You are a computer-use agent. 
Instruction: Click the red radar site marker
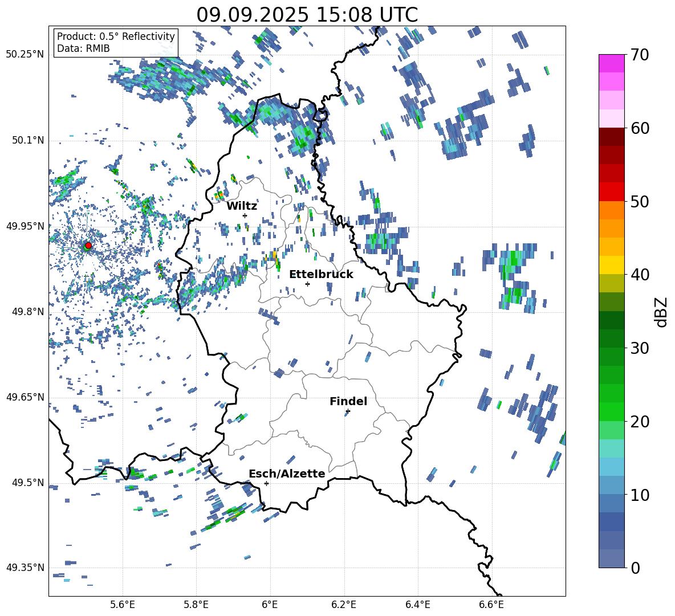click(x=88, y=245)
